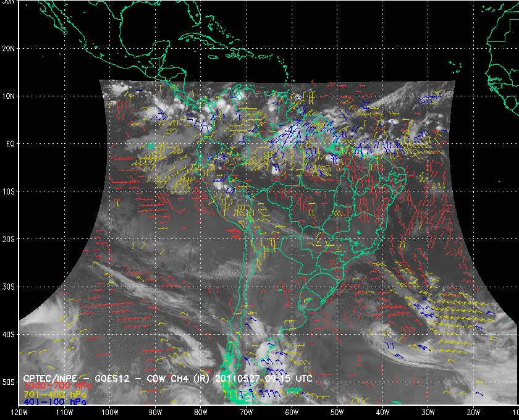Click the 30S latitude label
This screenshot has height=420, width=519.
(8, 287)
